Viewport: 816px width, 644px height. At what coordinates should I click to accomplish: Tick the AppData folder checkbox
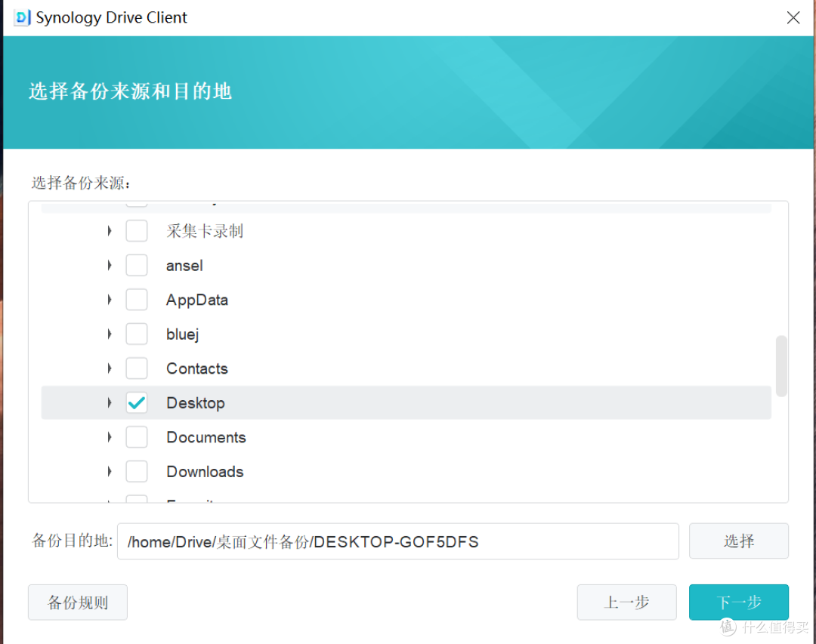click(x=136, y=300)
